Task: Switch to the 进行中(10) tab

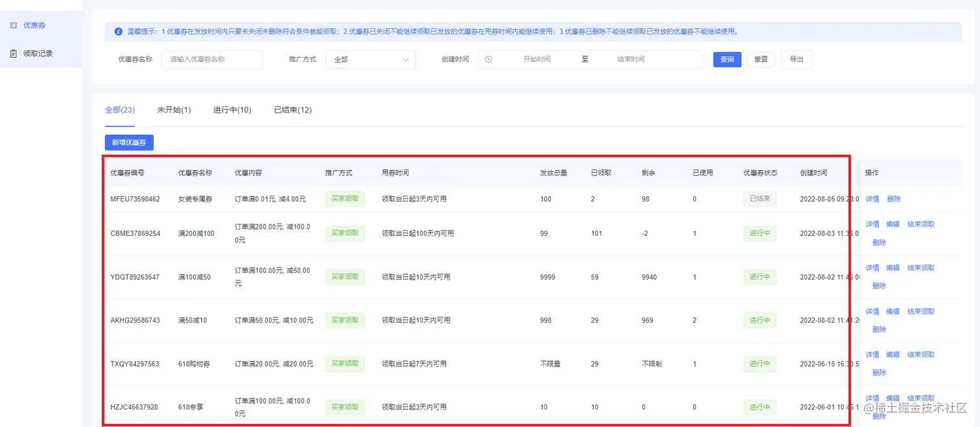Action: tap(232, 110)
